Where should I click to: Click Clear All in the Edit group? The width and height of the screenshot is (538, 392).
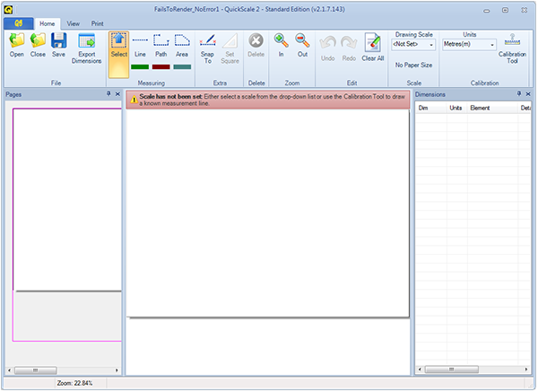[373, 48]
